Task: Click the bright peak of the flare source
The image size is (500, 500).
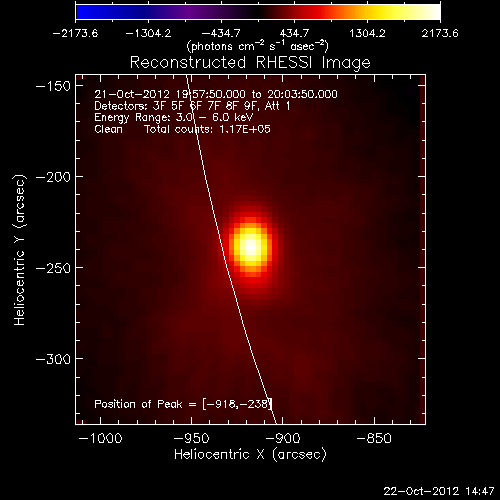Action: 250,246
